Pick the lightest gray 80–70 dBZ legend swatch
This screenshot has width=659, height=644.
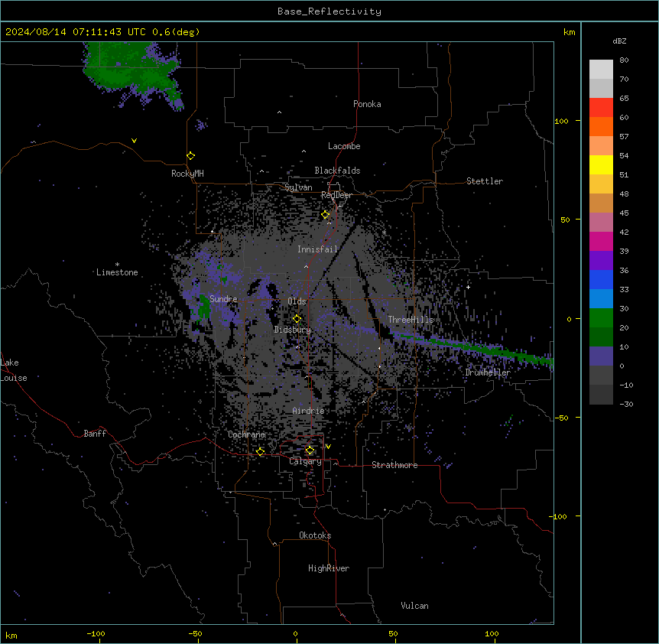601,70
